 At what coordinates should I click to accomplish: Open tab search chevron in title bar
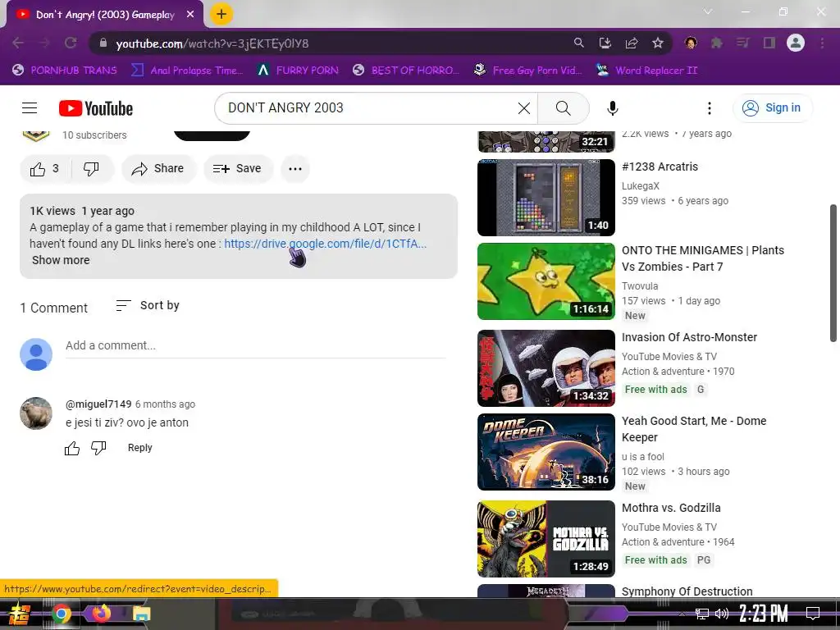click(x=708, y=11)
